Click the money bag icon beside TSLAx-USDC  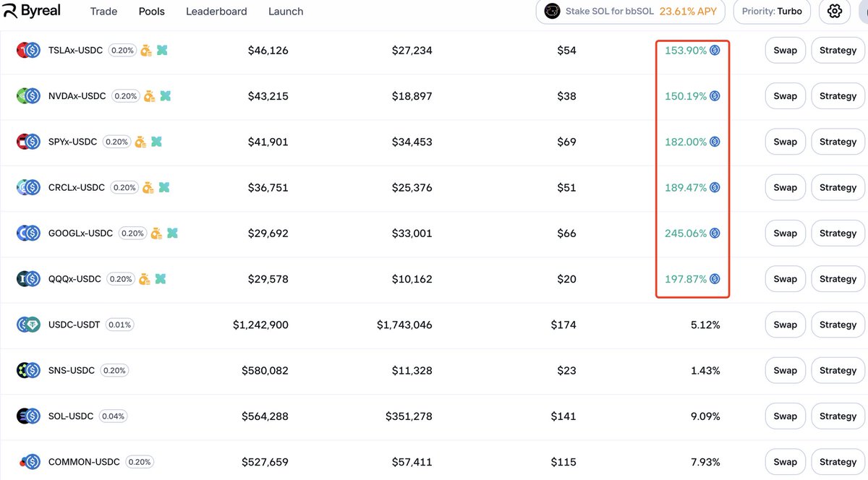146,51
